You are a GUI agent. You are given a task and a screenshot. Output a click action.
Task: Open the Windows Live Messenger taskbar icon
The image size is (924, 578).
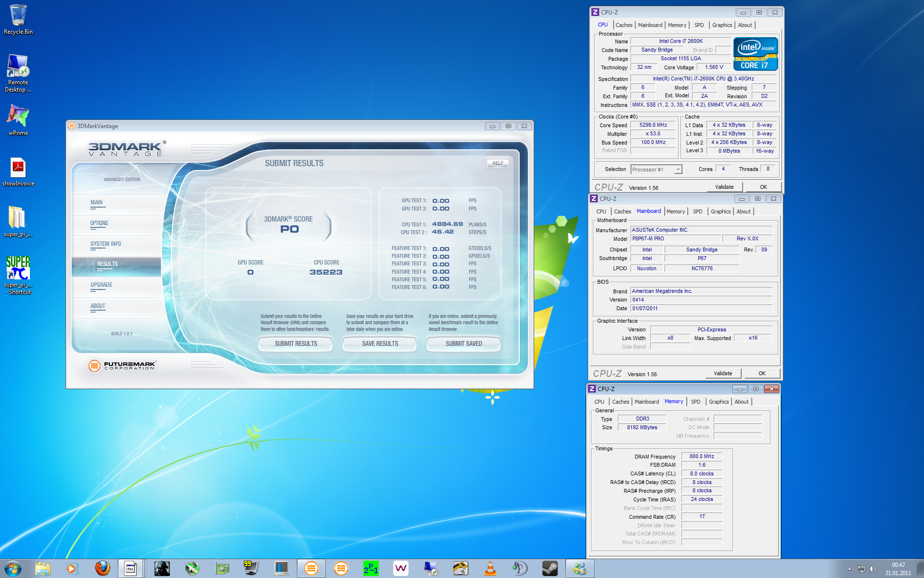(580, 569)
